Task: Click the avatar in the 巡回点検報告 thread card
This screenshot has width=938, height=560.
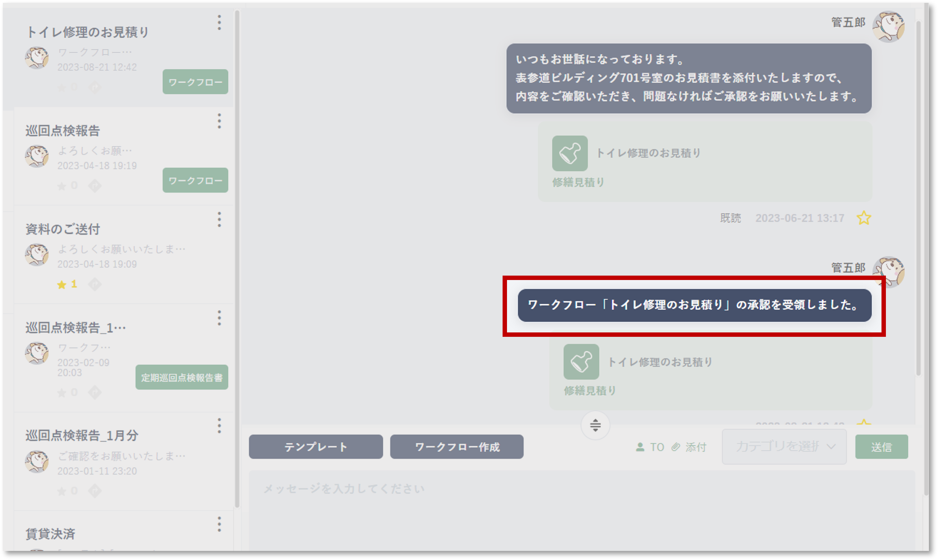Action: click(x=37, y=157)
